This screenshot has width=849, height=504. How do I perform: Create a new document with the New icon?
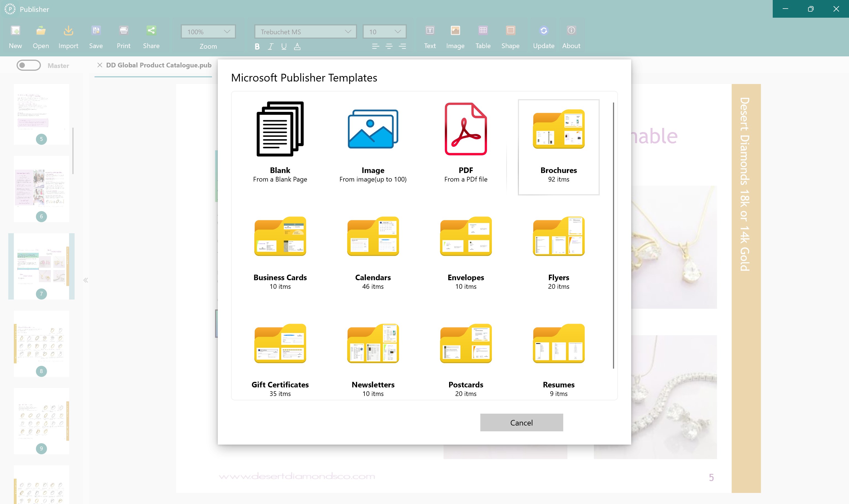(15, 36)
